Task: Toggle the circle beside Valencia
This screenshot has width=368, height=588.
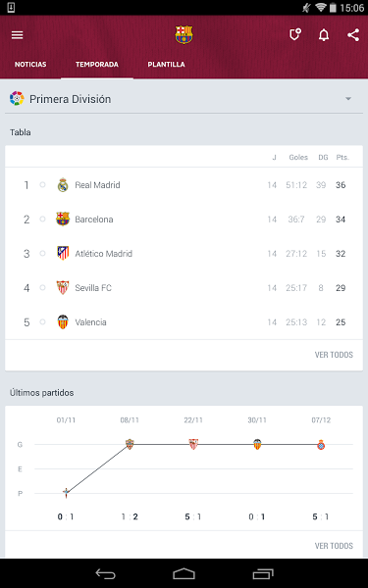Action: click(x=42, y=321)
